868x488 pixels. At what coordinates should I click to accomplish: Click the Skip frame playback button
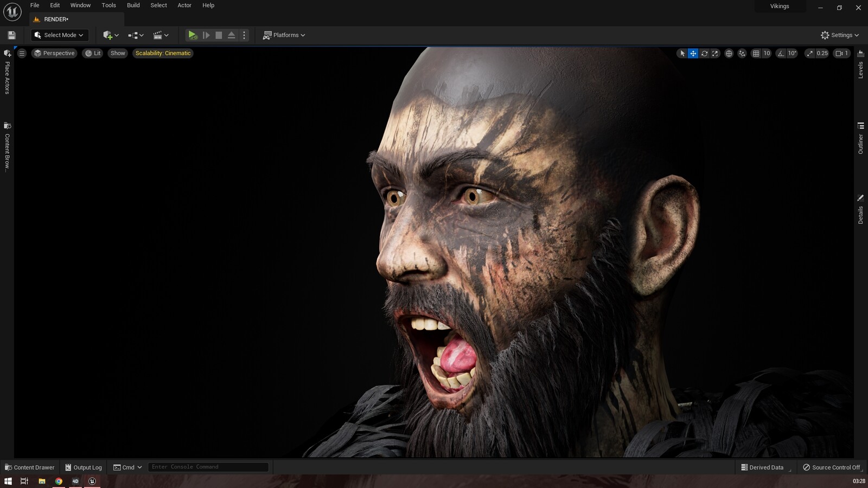206,35
